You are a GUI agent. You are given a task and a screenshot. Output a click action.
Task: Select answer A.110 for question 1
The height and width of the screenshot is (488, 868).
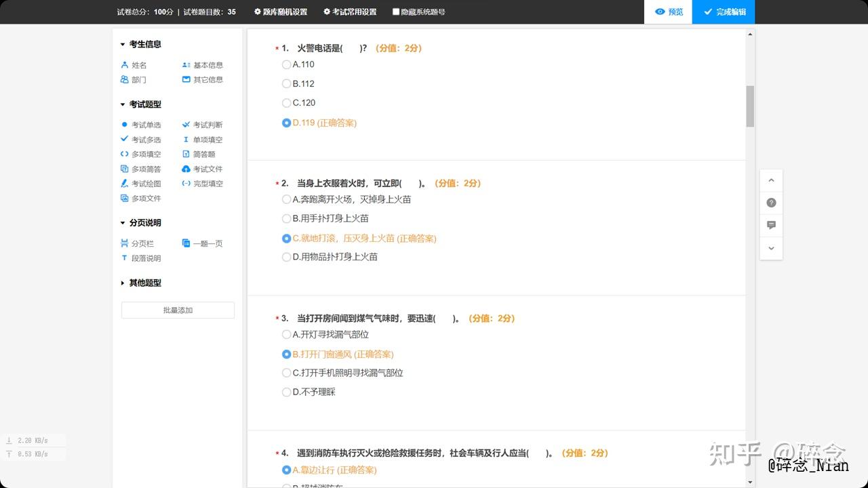286,64
